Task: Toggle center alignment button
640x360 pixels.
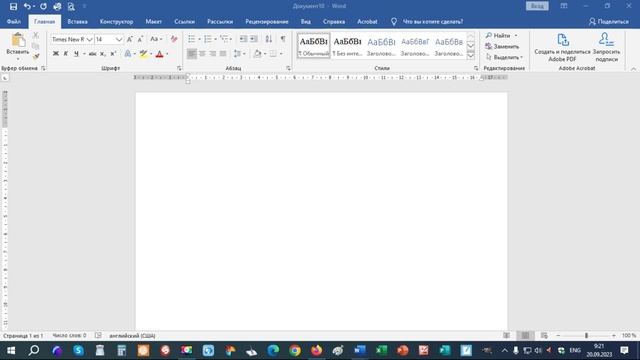Action: click(x=202, y=54)
